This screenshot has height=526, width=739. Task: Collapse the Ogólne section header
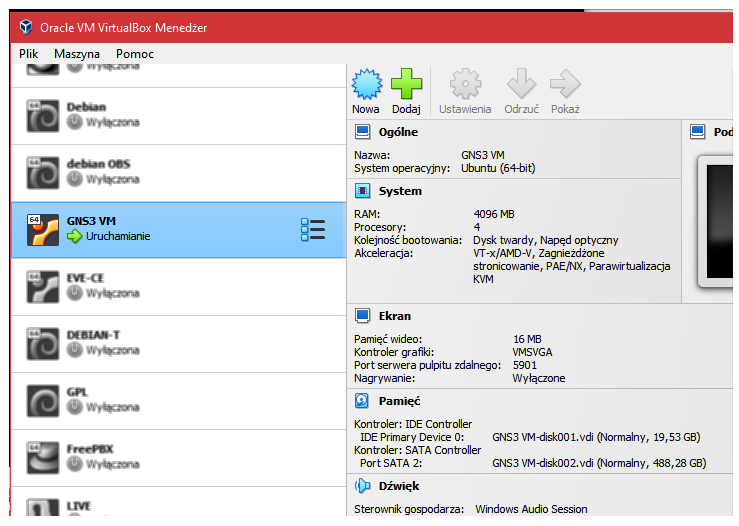398,132
